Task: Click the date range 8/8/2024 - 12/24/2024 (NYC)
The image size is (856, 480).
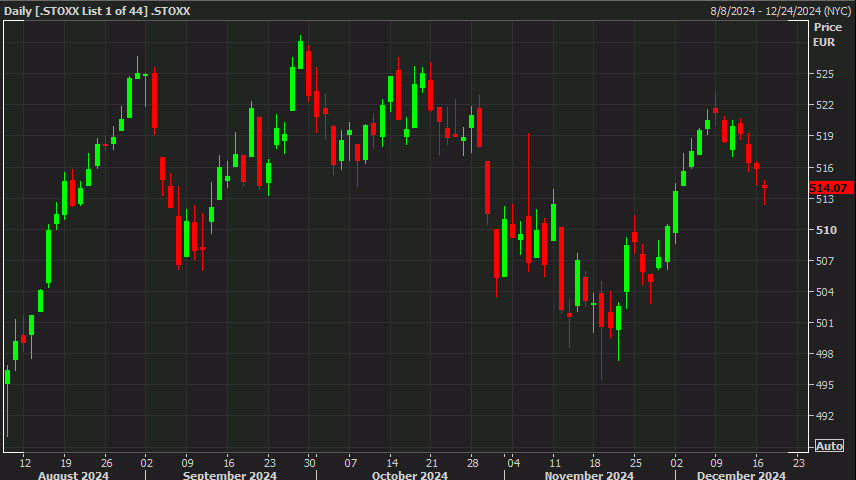Action: pyautogui.click(x=781, y=11)
